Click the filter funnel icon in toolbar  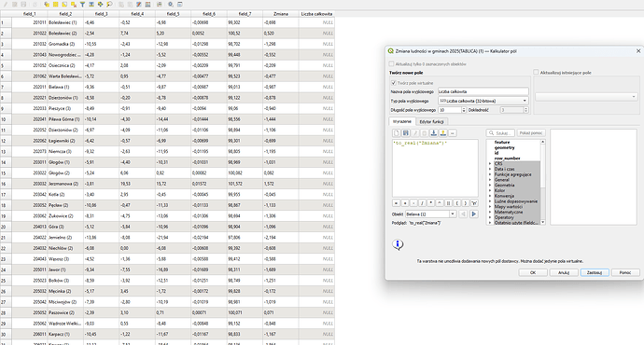(82, 4)
